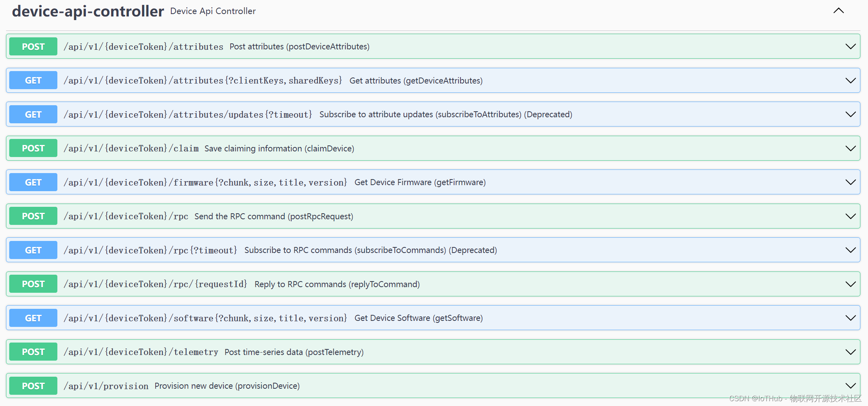Click the POST badge for postRpcRequest

click(33, 216)
